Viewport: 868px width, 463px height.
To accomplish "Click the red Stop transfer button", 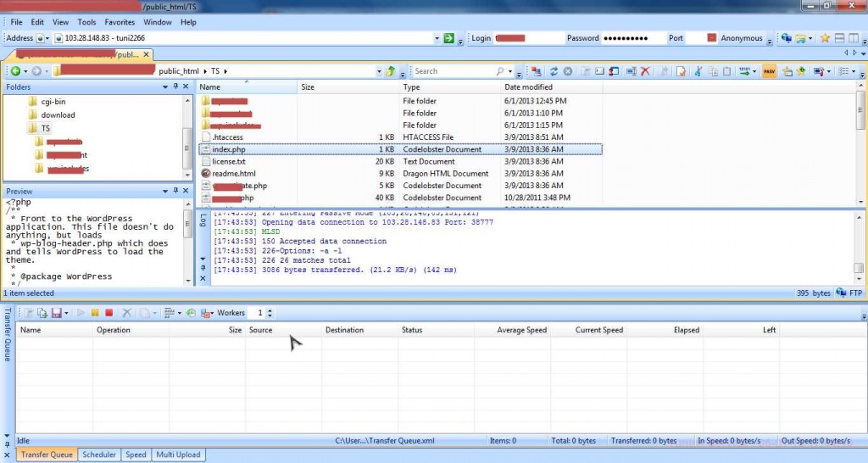I will click(109, 313).
